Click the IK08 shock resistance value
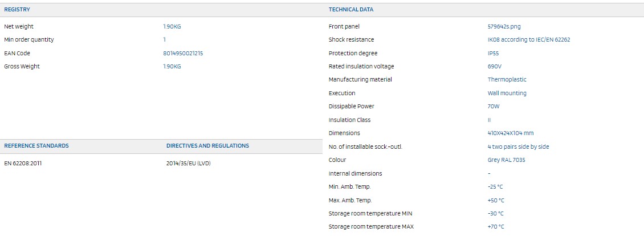 (528, 40)
